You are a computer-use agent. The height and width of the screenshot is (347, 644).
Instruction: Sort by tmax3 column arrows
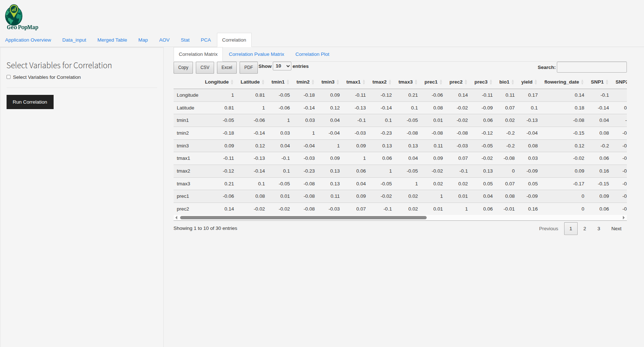coord(416,82)
